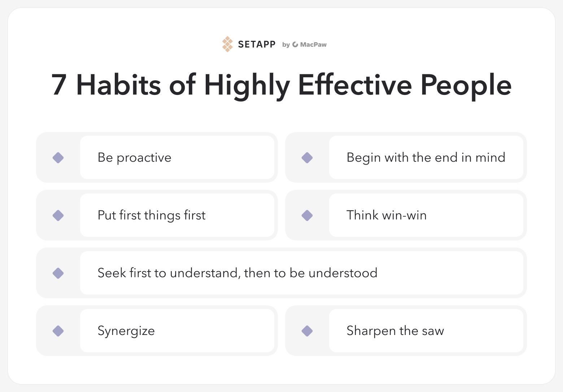This screenshot has height=392, width=563.
Task: Select the Put first things first card
Action: [177, 215]
